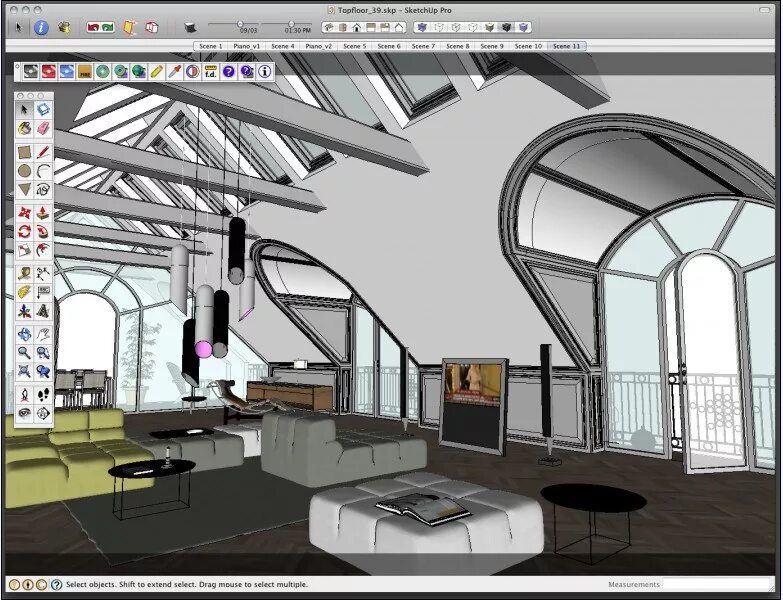Select the pink Eraser tool
The image size is (783, 600).
(43, 128)
